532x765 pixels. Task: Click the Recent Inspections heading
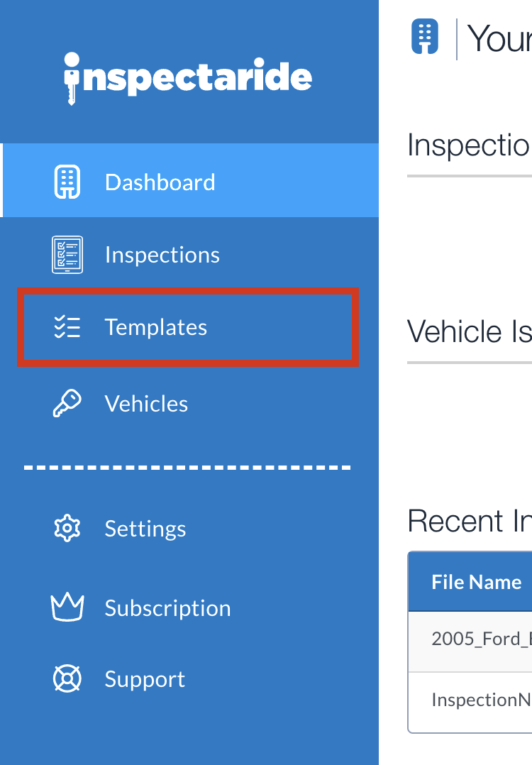469,522
